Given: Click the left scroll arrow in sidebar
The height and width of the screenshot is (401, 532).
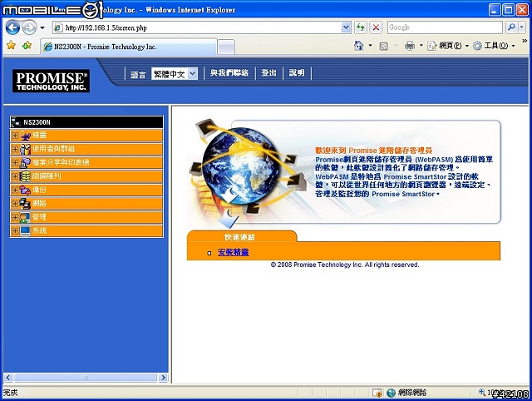Looking at the screenshot, I should tap(8, 377).
